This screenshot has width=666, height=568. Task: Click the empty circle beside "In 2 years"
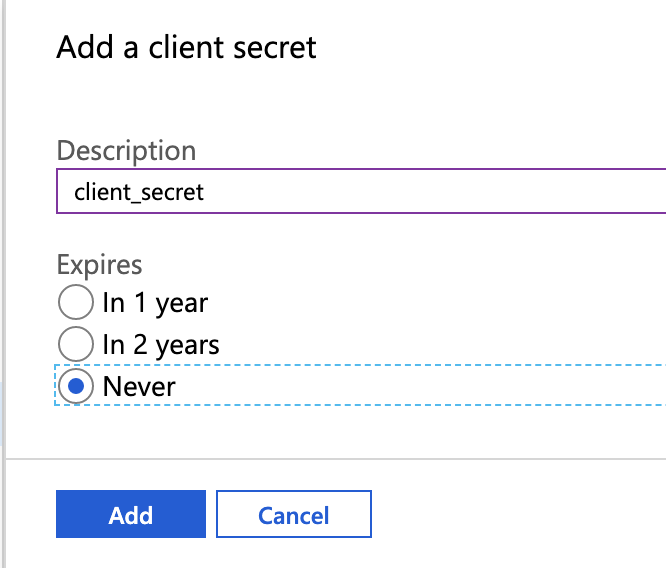click(76, 345)
